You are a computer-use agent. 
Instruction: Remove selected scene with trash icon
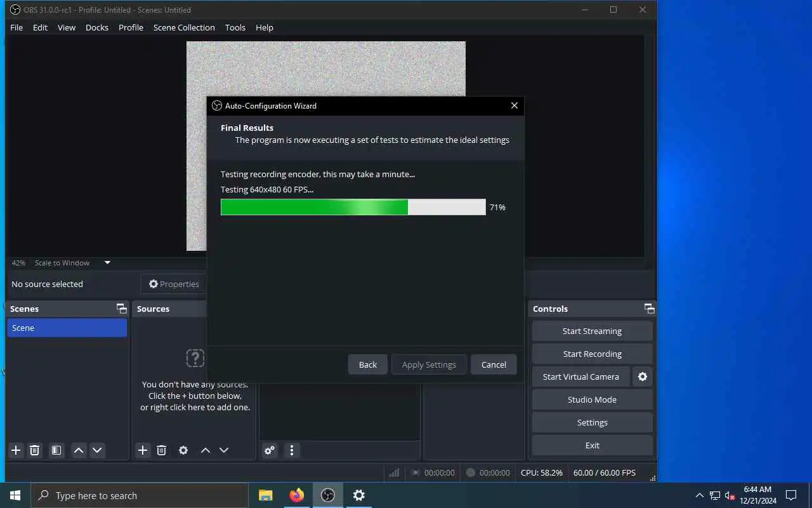pyautogui.click(x=35, y=450)
